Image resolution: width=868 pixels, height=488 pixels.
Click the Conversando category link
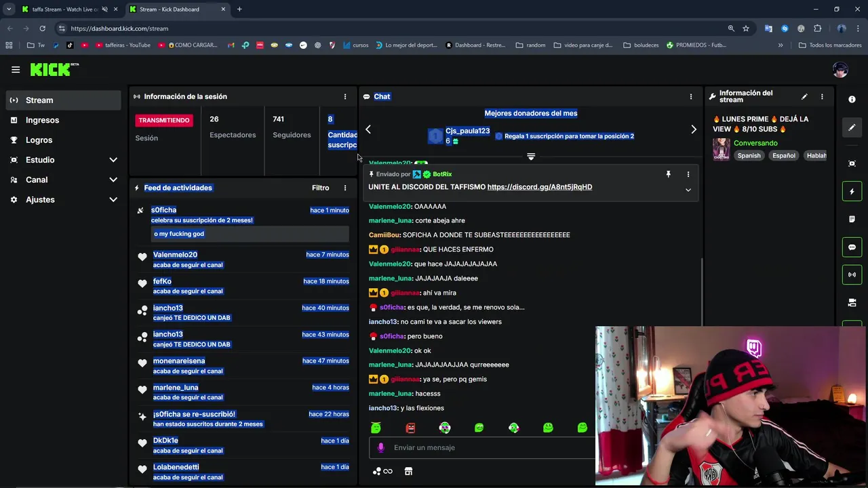[x=755, y=143]
